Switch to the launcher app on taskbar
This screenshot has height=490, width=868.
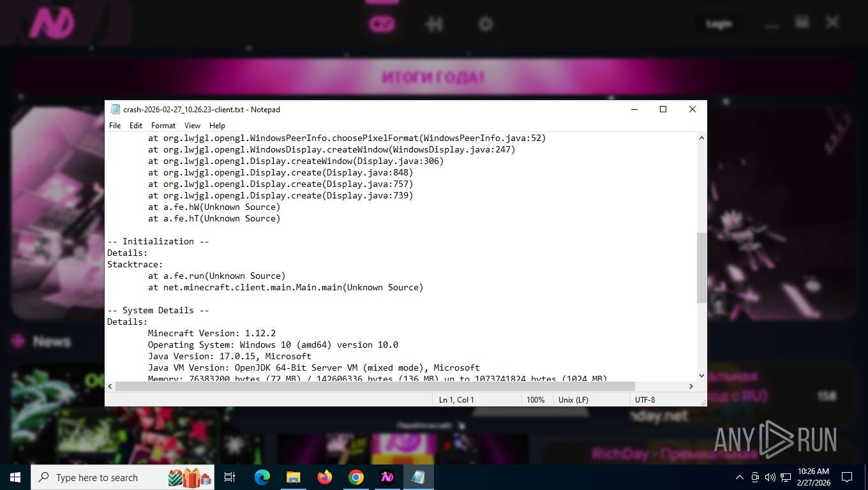click(387, 477)
